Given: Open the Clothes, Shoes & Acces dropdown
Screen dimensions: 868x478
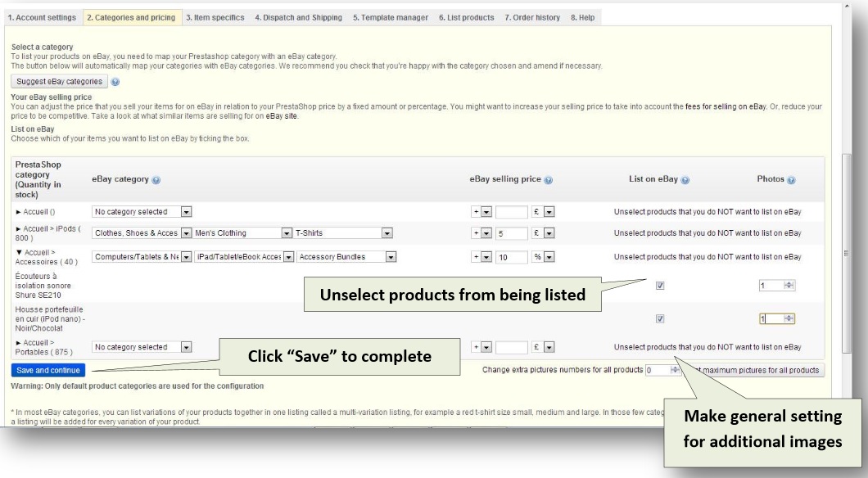Looking at the screenshot, I should coord(142,233).
